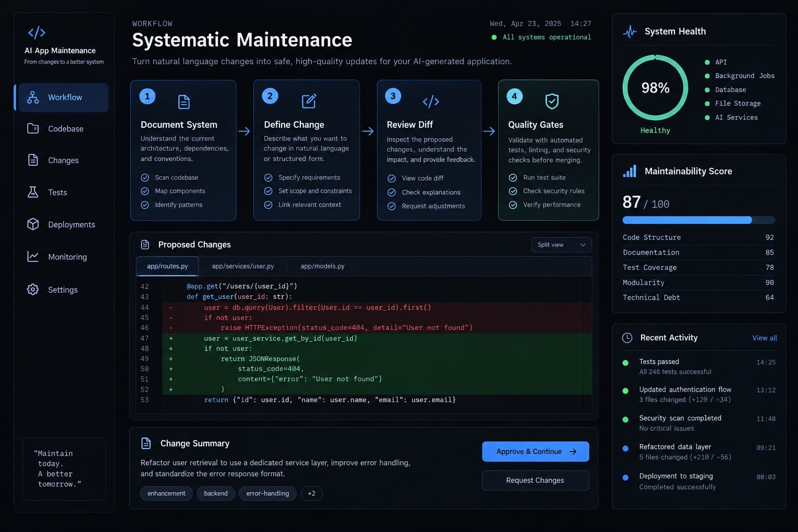Switch to the app/services/user.py tab
Screen dimensions: 798x532
pyautogui.click(x=243, y=266)
